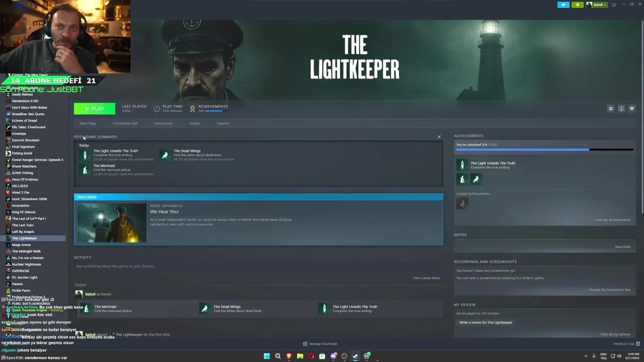Screen dimensions: 644x362
Task: Click the achievements progress bar in sidebar
Action: pyautogui.click(x=544, y=149)
